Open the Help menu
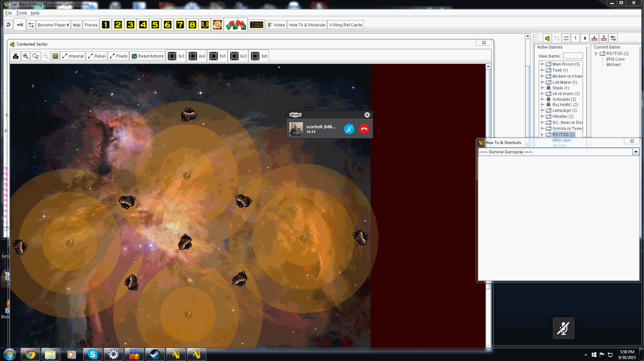 (x=35, y=13)
